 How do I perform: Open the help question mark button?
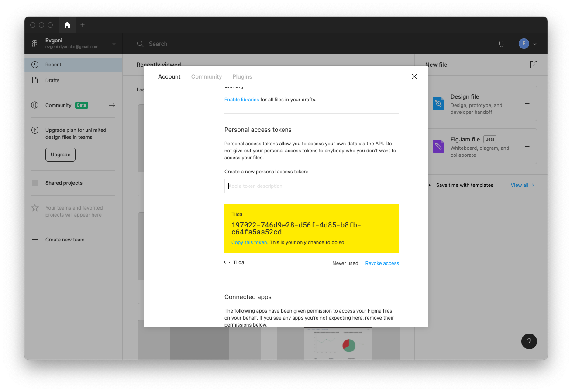click(529, 341)
